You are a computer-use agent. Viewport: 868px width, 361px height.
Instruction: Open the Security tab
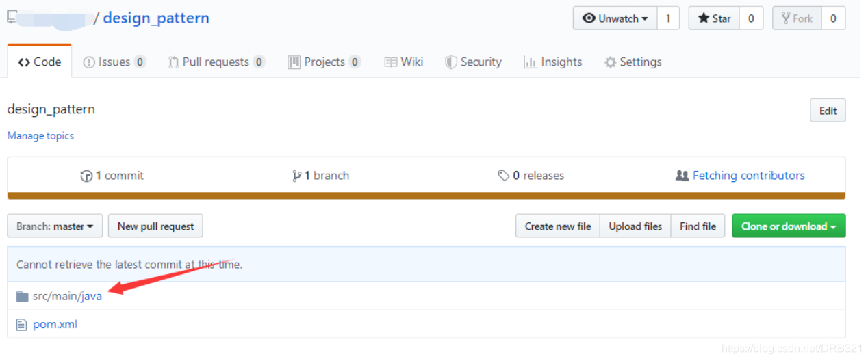point(473,62)
